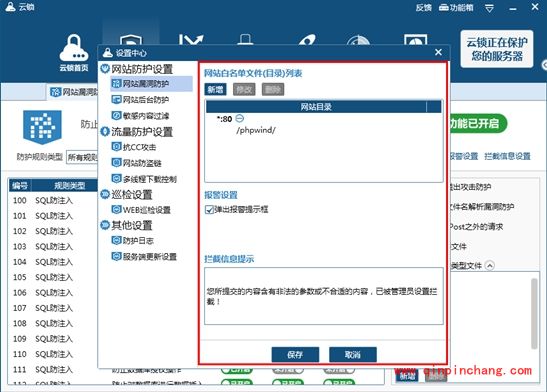Open the 报警设置 link in main window
This screenshot has width=547, height=392.
pyautogui.click(x=464, y=156)
